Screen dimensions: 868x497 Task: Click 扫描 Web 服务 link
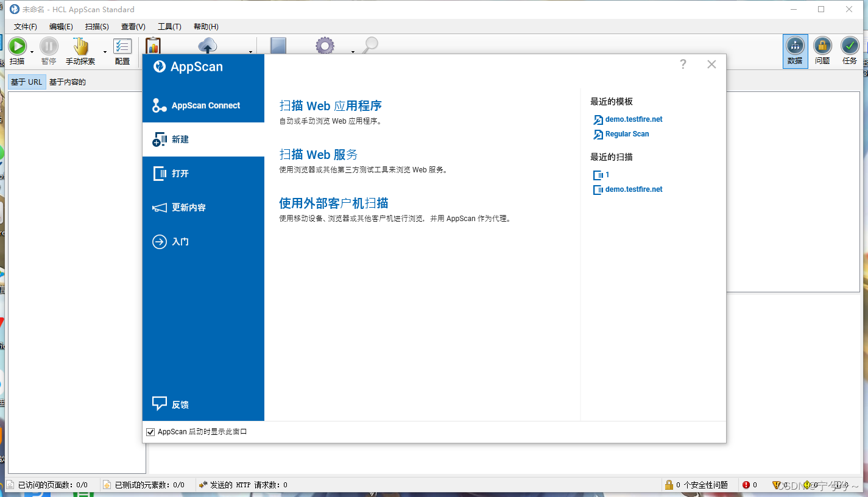tap(319, 155)
